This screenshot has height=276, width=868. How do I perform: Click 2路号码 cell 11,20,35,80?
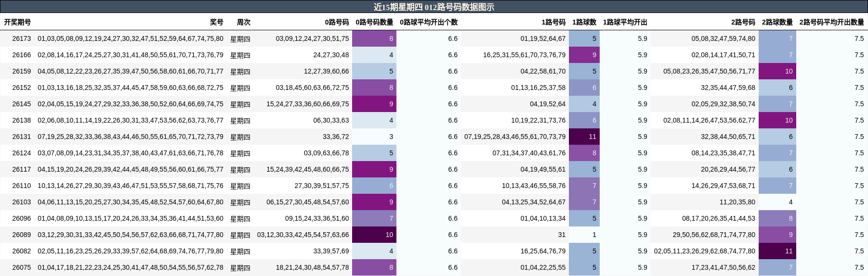point(737,202)
